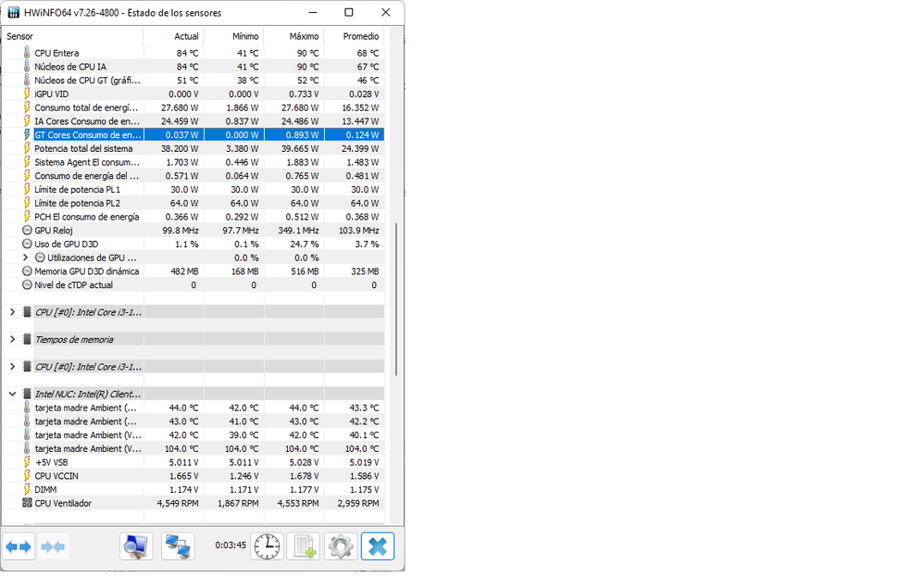Expand the CPU [#0] group just above Intel NUC
Viewport: 924px width, 578px height.
12,366
